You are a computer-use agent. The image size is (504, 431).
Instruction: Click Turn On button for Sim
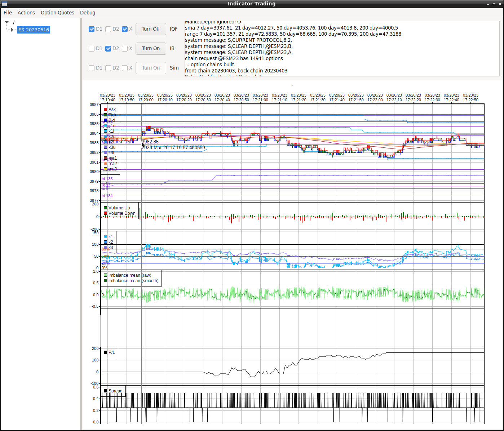(x=151, y=68)
